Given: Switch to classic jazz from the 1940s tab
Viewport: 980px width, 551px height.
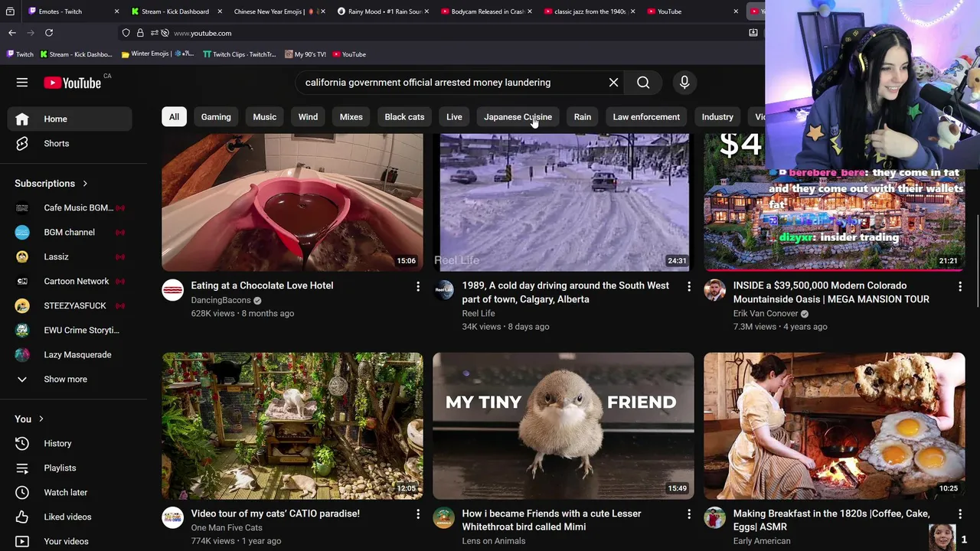Looking at the screenshot, I should tap(590, 11).
